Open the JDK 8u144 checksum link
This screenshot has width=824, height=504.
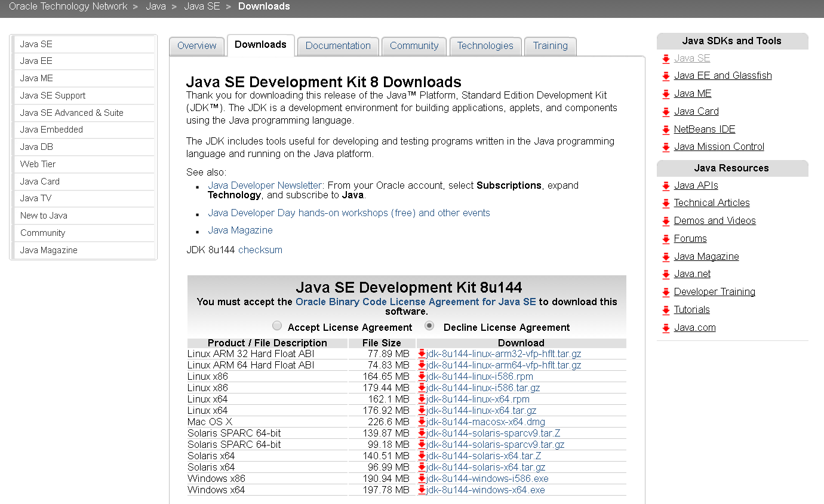tap(260, 250)
